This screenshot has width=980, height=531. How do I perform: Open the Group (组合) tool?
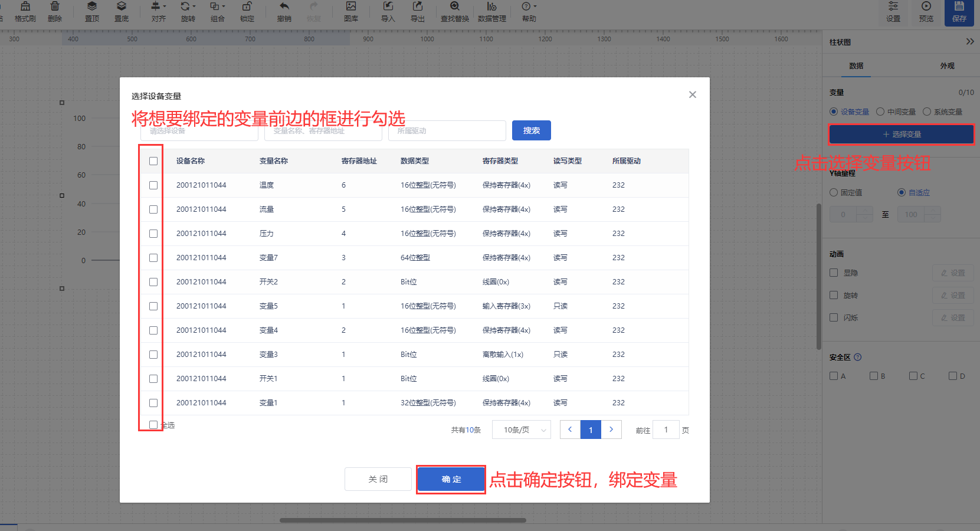[x=218, y=12]
